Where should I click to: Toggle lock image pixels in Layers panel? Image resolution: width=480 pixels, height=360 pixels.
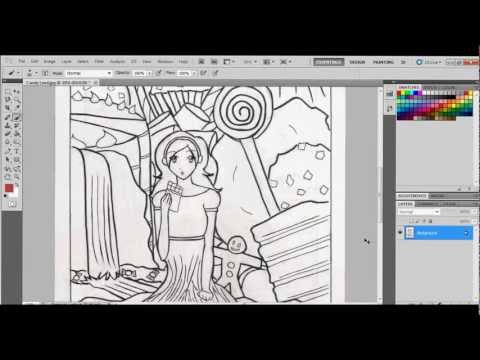(417, 221)
